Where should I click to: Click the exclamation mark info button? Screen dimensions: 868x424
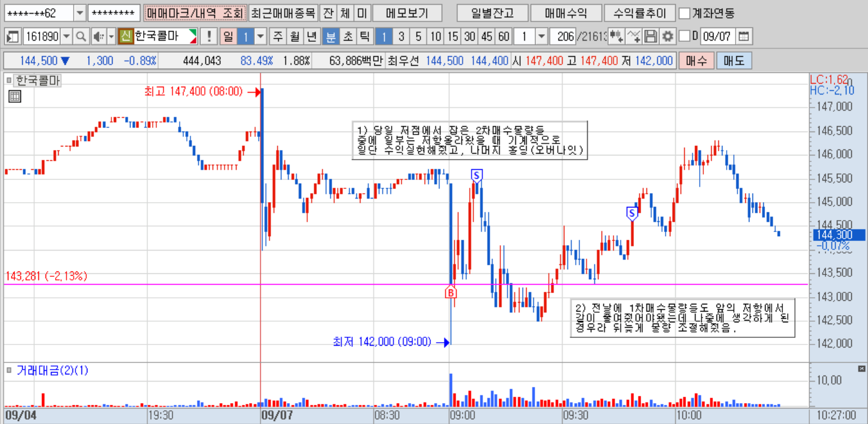click(x=208, y=36)
